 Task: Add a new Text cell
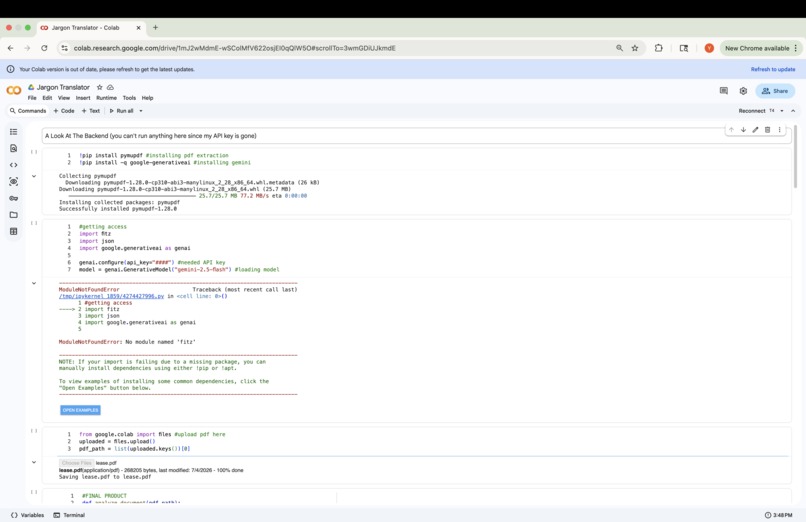[90, 110]
